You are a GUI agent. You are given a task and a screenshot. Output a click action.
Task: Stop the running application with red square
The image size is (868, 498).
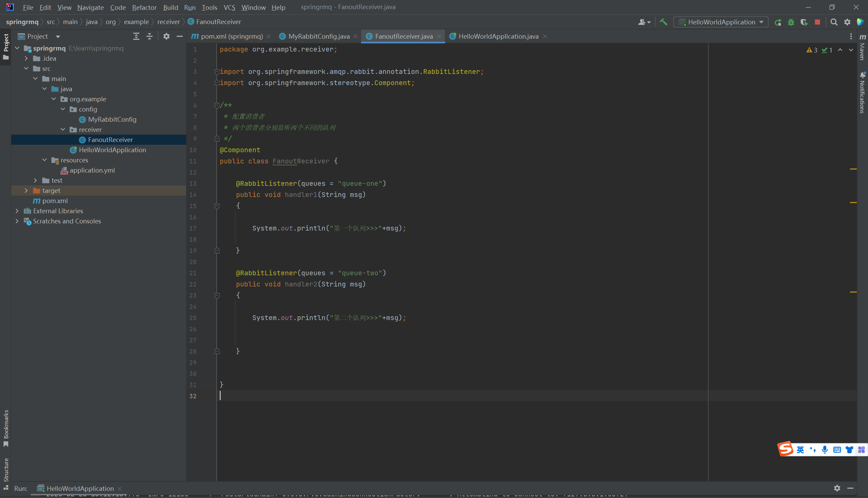coord(817,22)
